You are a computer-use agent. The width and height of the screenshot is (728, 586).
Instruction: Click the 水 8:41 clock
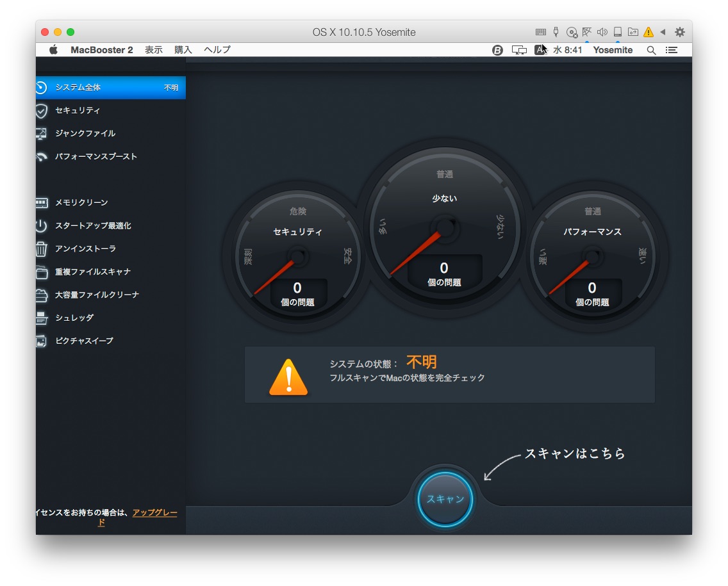[567, 50]
